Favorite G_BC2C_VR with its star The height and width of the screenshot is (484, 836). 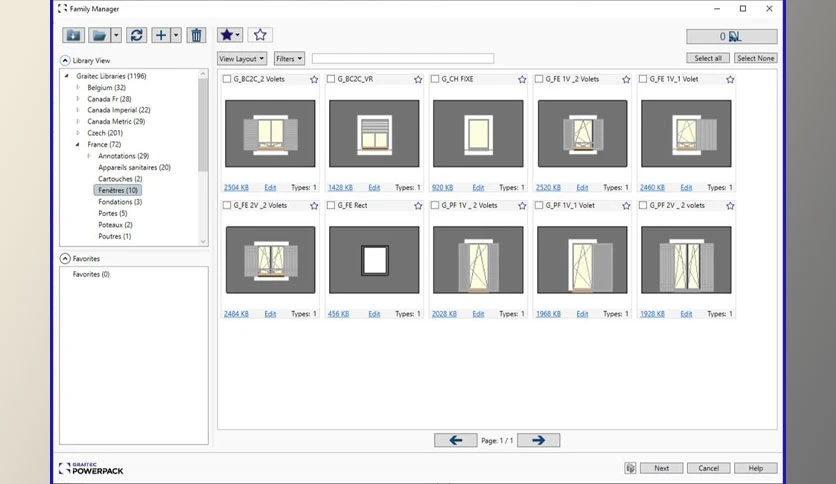coord(418,79)
